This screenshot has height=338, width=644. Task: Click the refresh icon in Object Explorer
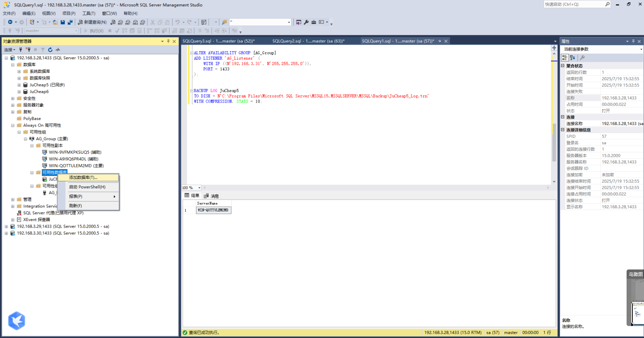[50, 50]
